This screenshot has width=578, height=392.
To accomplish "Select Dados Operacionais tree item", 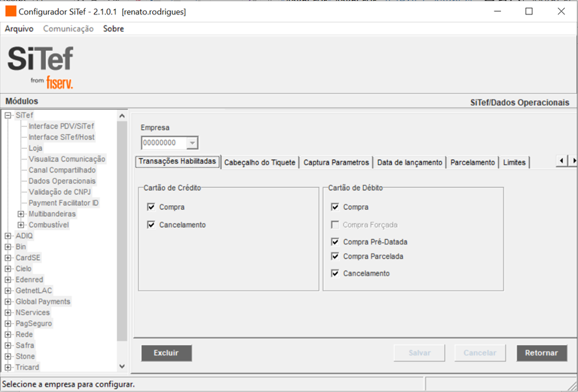I will point(62,181).
